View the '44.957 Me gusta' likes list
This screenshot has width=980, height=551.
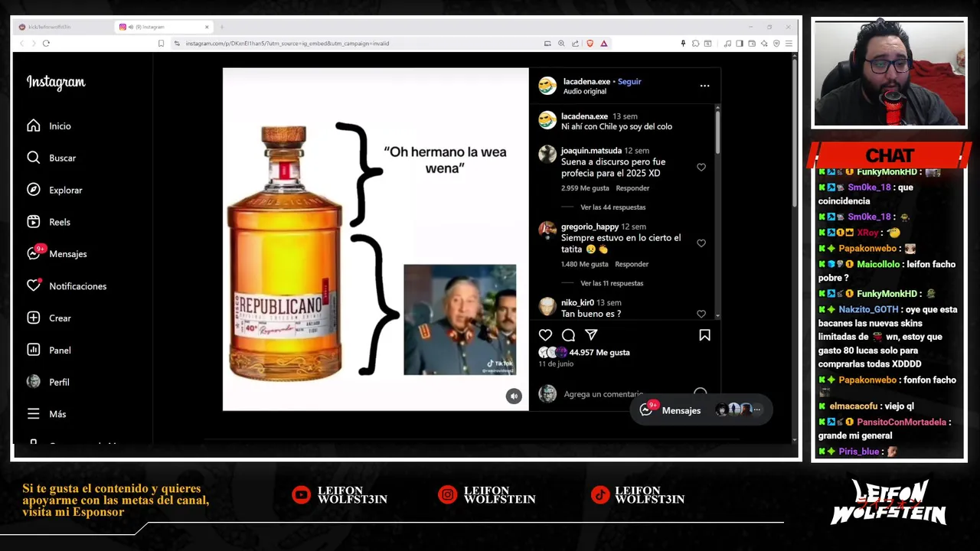pyautogui.click(x=599, y=353)
